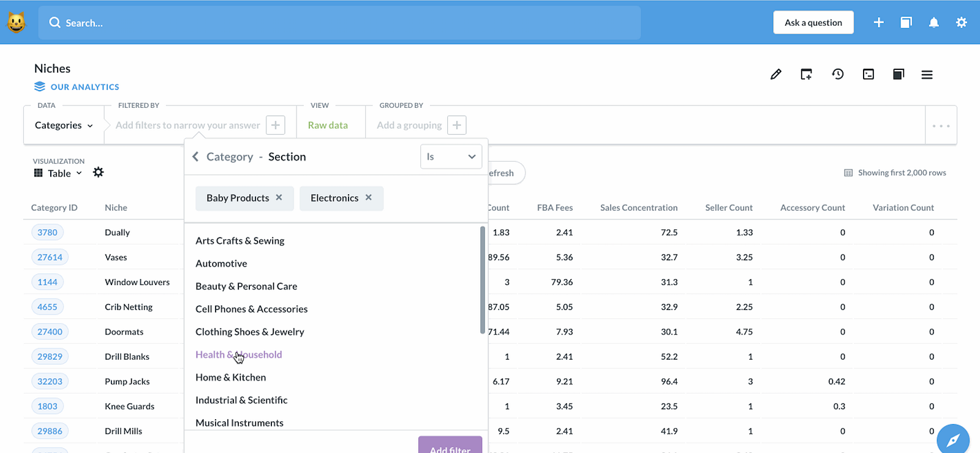980x453 pixels.
Task: Remove the Baby Products filter chip
Action: [279, 197]
